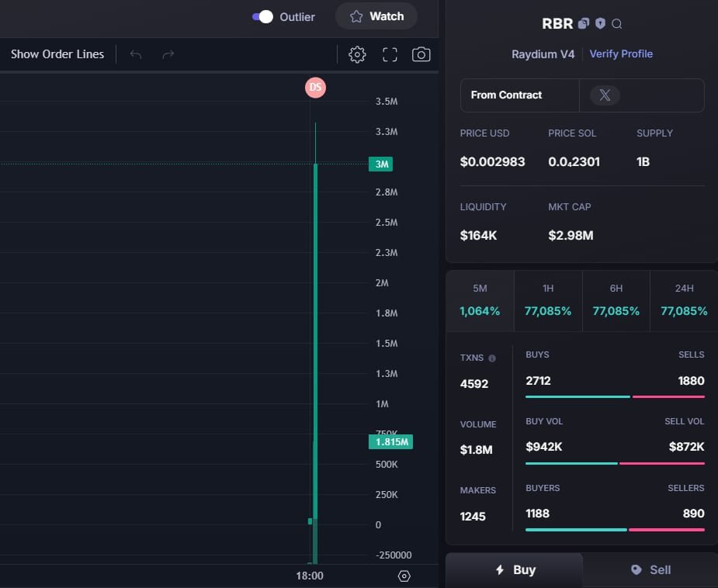Switch to the 24H timeframe tab
This screenshot has width=718, height=588.
(684, 301)
